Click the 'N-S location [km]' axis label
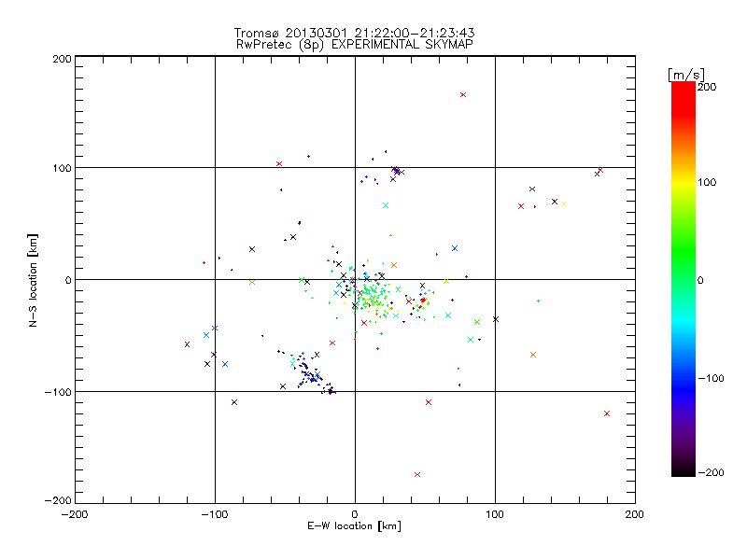Viewport: 747px width, 560px height. pos(33,281)
